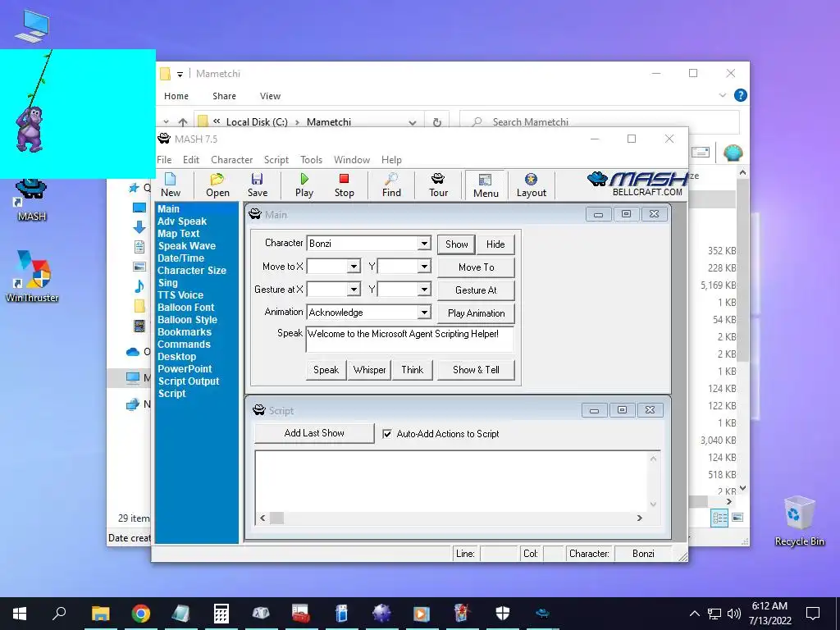Go up one folder in Mametchi Explorer
The height and width of the screenshot is (630, 840).
[183, 122]
